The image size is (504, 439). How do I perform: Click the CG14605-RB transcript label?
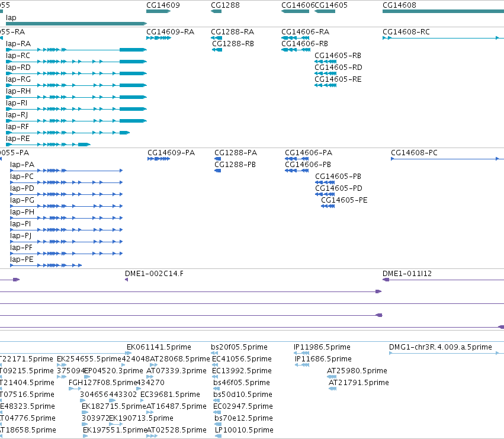(338, 56)
